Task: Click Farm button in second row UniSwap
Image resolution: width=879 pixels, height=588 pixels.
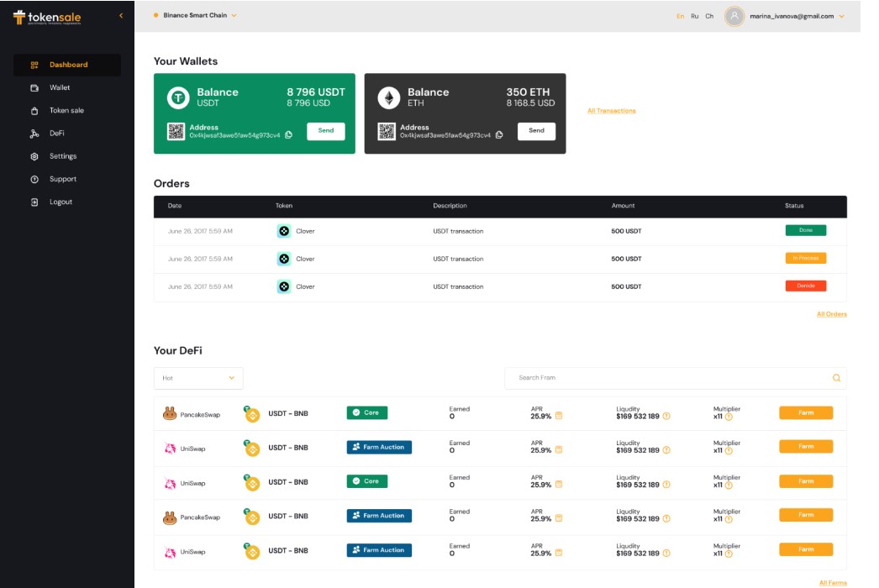Action: point(806,446)
